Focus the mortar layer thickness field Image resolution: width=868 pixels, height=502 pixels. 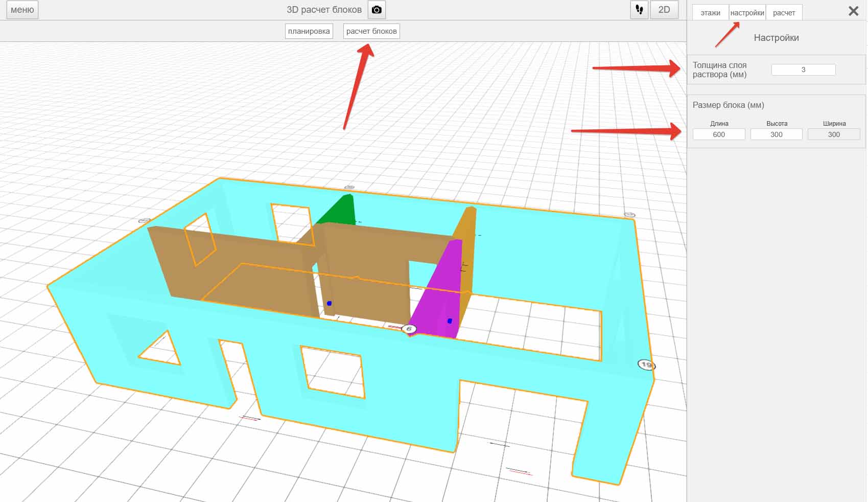click(803, 70)
